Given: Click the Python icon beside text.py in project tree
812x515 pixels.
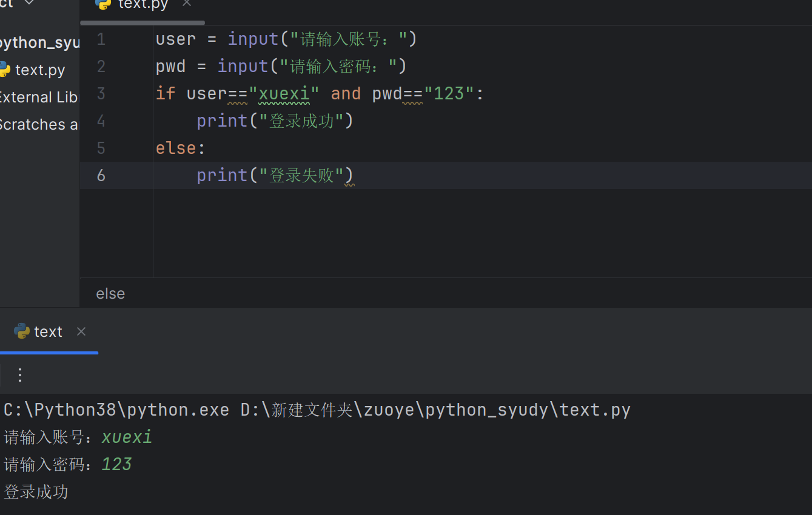Looking at the screenshot, I should 5,69.
